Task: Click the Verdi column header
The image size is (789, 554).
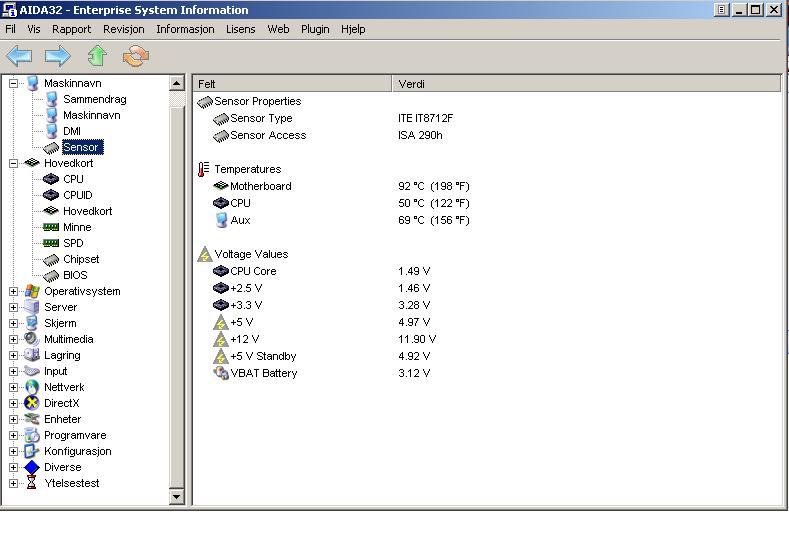Action: [x=586, y=84]
